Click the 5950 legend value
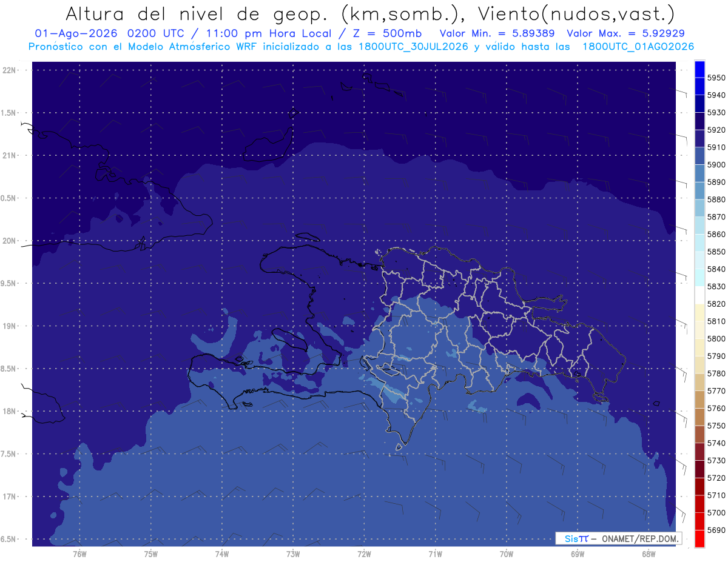 click(716, 78)
